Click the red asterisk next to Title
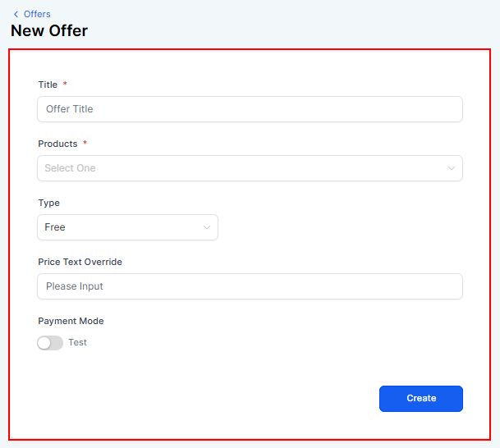 pos(66,85)
